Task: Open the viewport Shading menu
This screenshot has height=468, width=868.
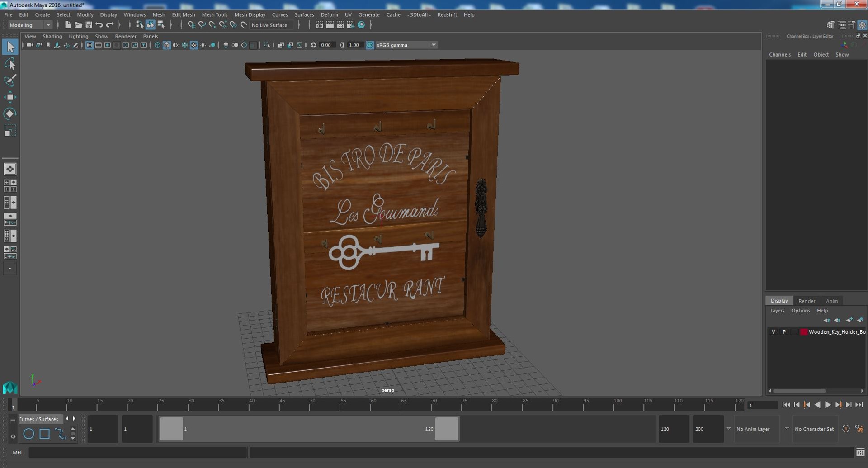Action: 52,36
